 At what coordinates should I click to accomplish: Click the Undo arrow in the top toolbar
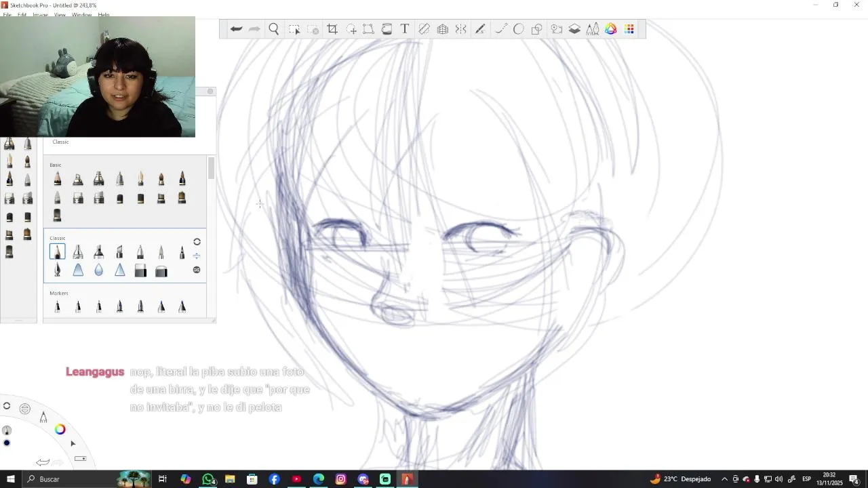click(x=236, y=29)
